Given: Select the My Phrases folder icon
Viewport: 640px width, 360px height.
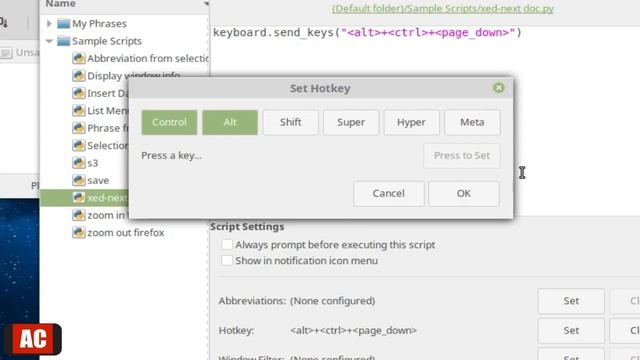Looking at the screenshot, I should [x=63, y=24].
